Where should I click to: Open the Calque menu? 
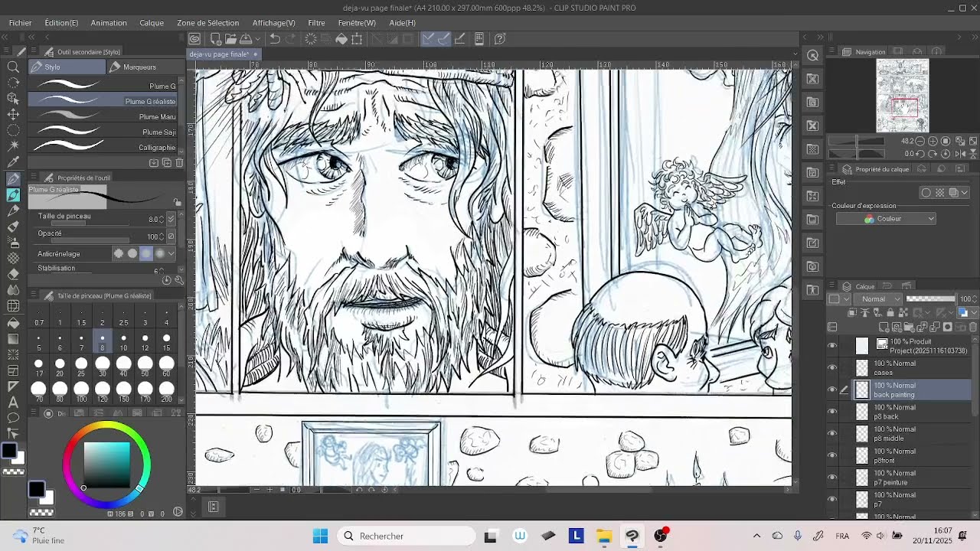[152, 23]
